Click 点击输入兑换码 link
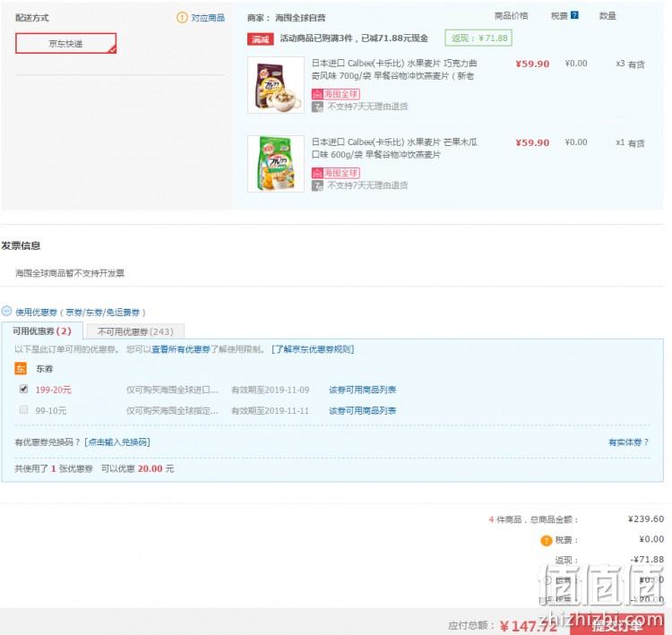The width and height of the screenshot is (672, 635). [117, 442]
